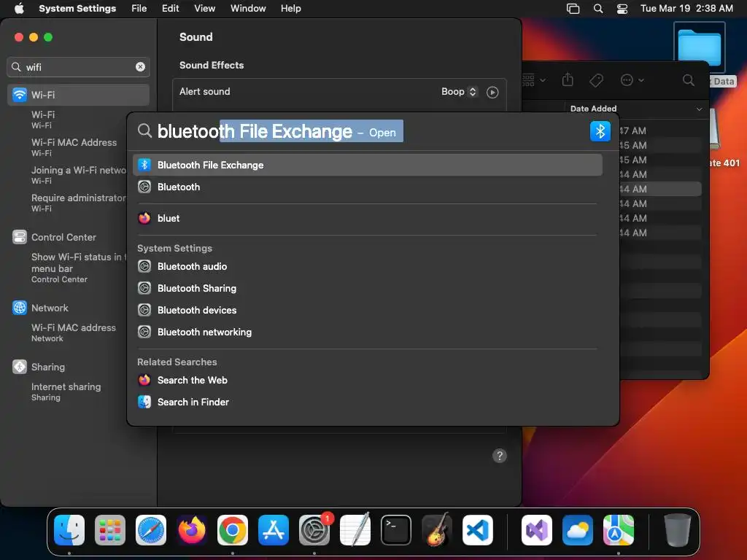
Task: Open Launchpad from the Dock
Action: [110, 530]
